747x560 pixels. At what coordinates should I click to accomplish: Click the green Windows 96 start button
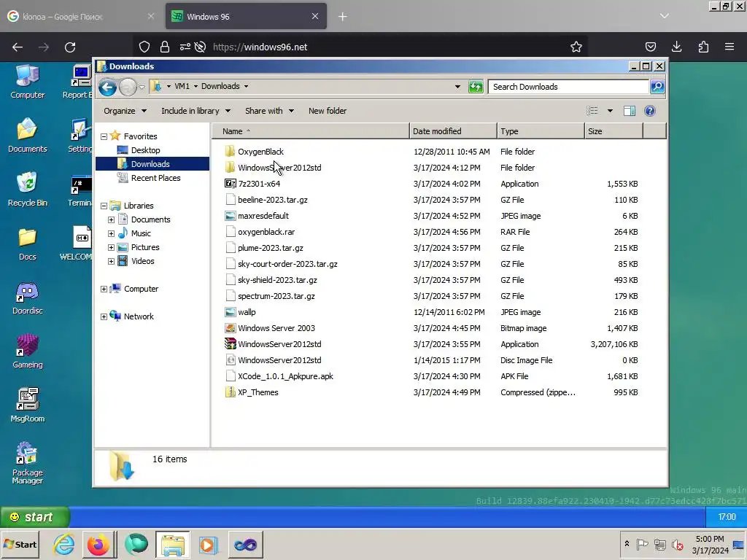(x=35, y=517)
